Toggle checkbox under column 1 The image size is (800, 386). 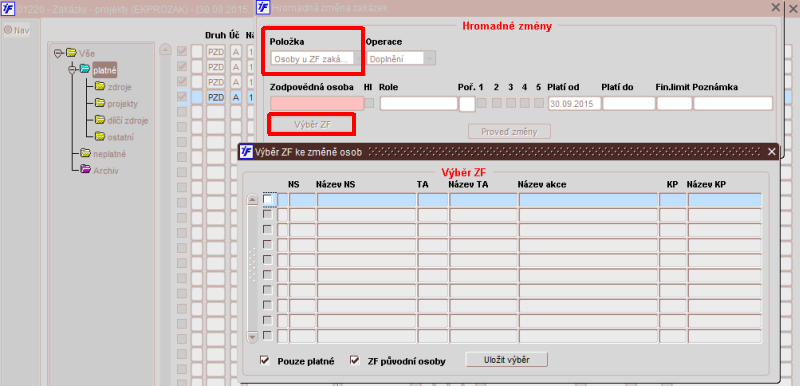click(482, 103)
